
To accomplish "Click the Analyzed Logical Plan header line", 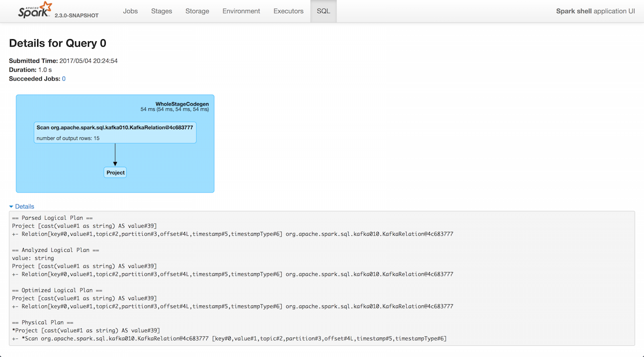I will [56, 250].
